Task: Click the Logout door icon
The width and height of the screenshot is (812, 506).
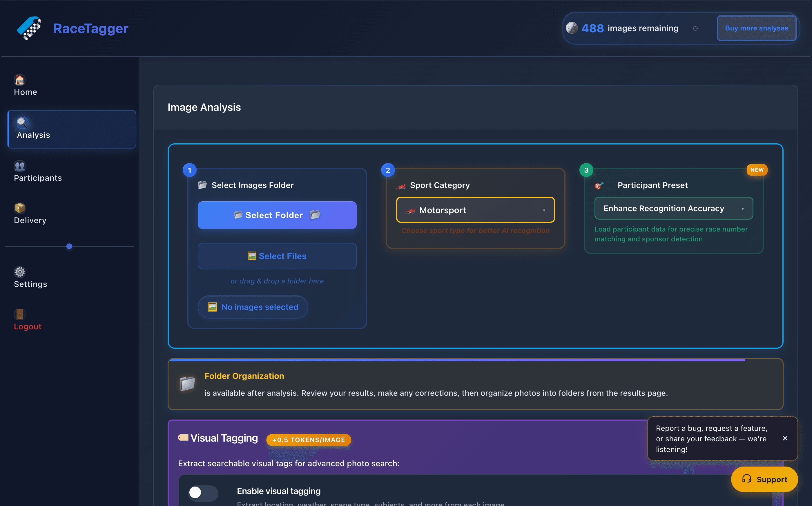Action: point(20,314)
